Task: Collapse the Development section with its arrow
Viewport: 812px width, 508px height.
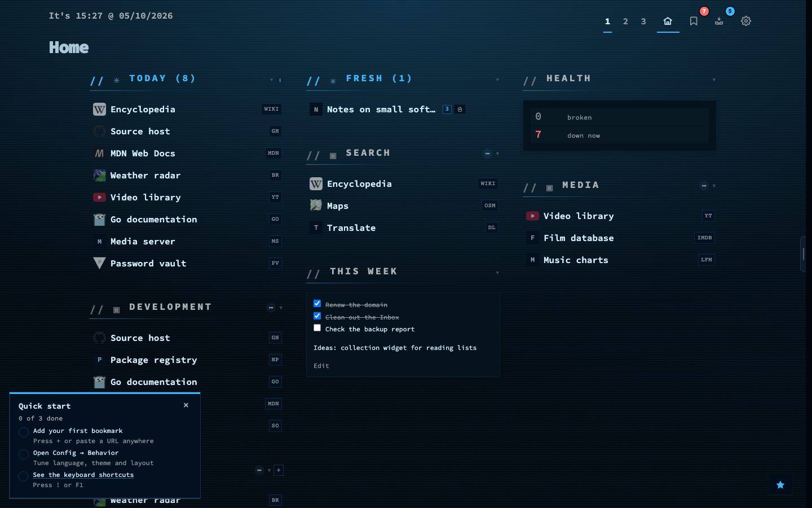Action: coord(281,308)
